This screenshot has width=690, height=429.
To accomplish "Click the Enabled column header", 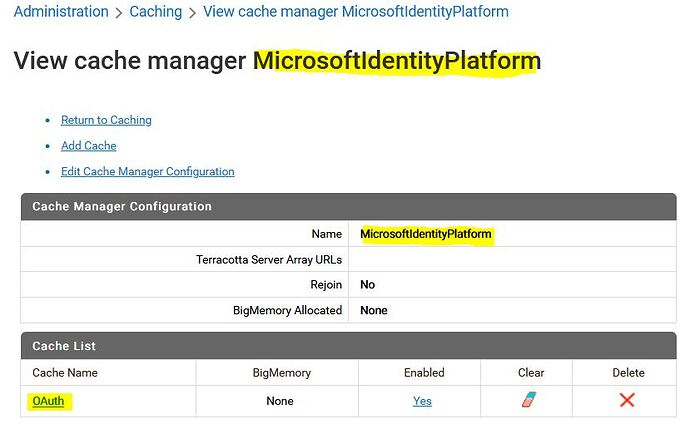I will click(424, 373).
